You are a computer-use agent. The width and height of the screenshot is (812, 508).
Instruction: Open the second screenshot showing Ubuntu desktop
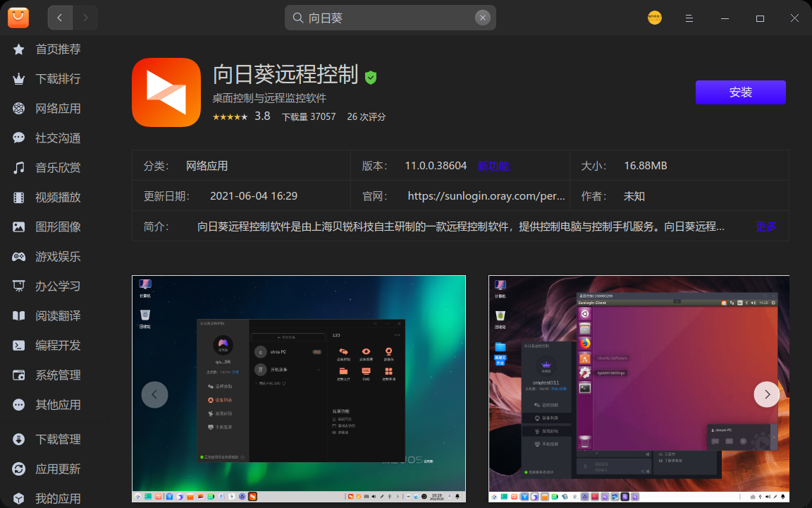click(639, 389)
